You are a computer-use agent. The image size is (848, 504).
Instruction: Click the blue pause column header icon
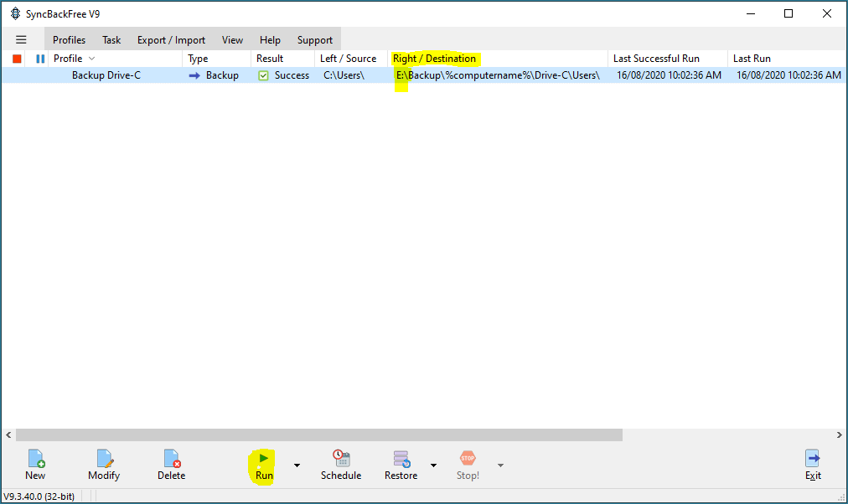[40, 59]
